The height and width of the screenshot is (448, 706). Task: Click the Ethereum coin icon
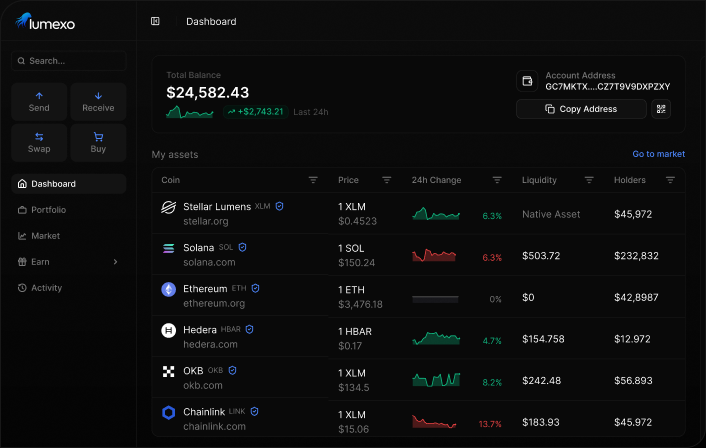pyautogui.click(x=168, y=289)
